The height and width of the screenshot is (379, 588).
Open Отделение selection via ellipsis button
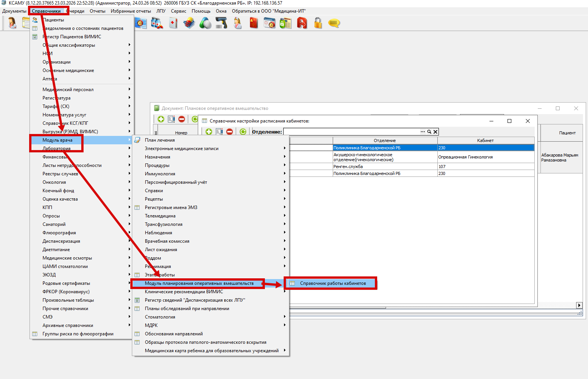(423, 132)
